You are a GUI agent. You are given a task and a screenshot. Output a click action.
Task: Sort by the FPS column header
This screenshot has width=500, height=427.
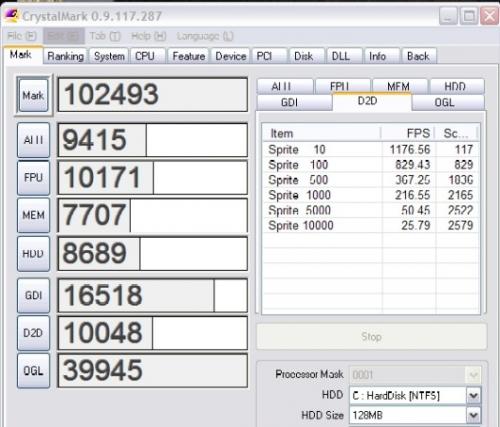click(x=408, y=133)
